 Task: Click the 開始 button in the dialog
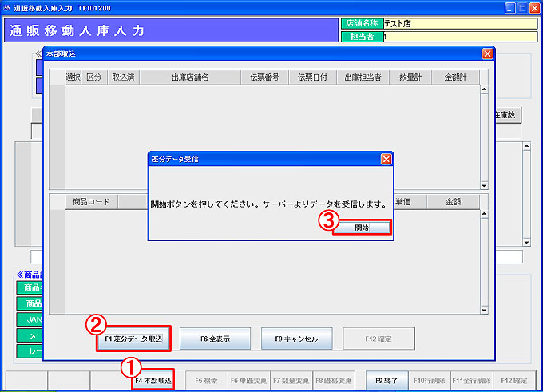coord(362,228)
